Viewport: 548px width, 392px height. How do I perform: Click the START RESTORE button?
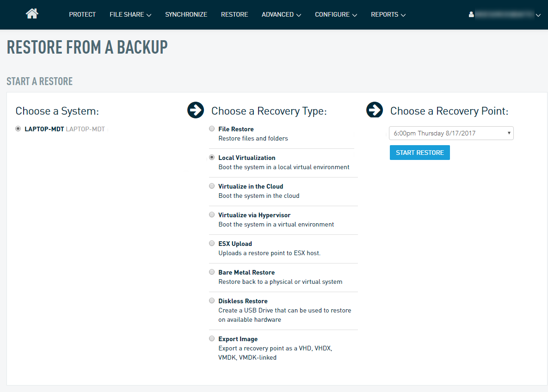click(419, 153)
